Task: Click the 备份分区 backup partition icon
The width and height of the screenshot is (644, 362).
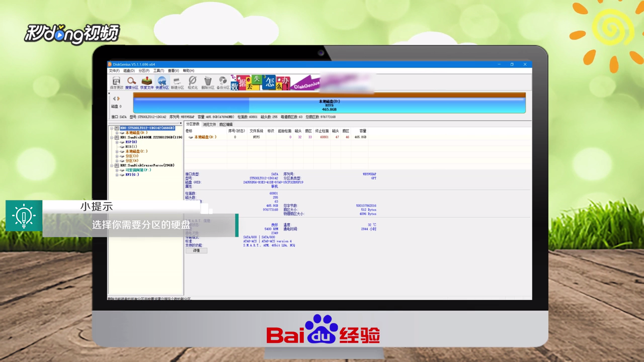Action: [223, 83]
